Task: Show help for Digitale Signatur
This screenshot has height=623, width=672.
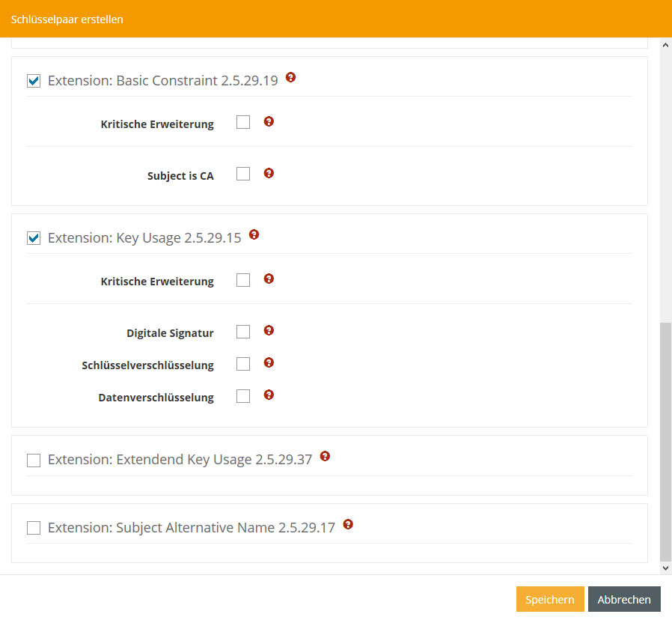Action: click(x=269, y=330)
